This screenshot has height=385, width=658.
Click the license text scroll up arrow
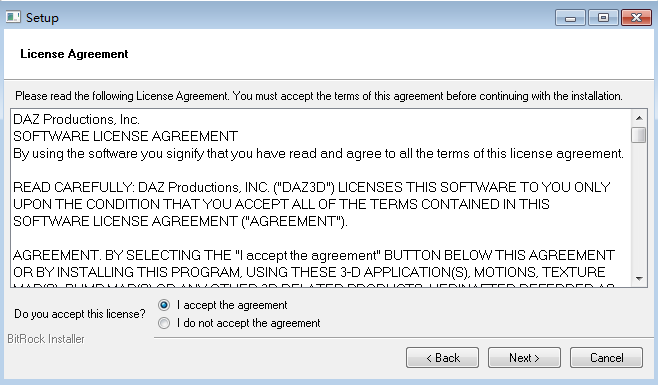tap(639, 118)
